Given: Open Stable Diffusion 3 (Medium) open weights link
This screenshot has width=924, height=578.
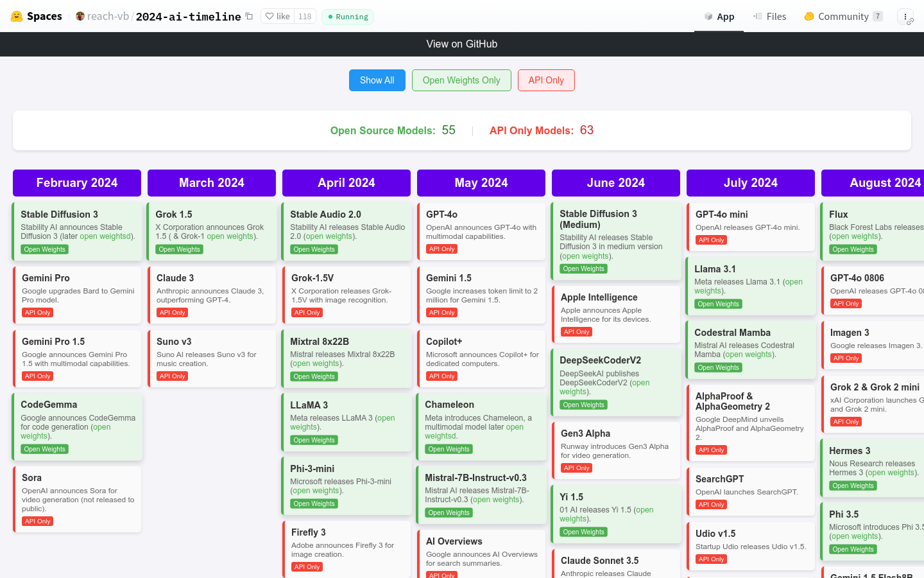Looking at the screenshot, I should click(586, 256).
